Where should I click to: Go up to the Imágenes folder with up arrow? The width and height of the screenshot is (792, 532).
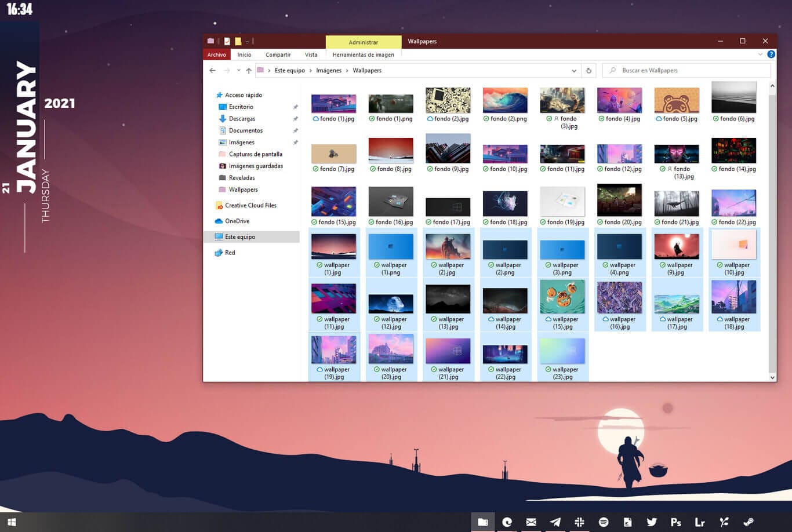click(249, 70)
